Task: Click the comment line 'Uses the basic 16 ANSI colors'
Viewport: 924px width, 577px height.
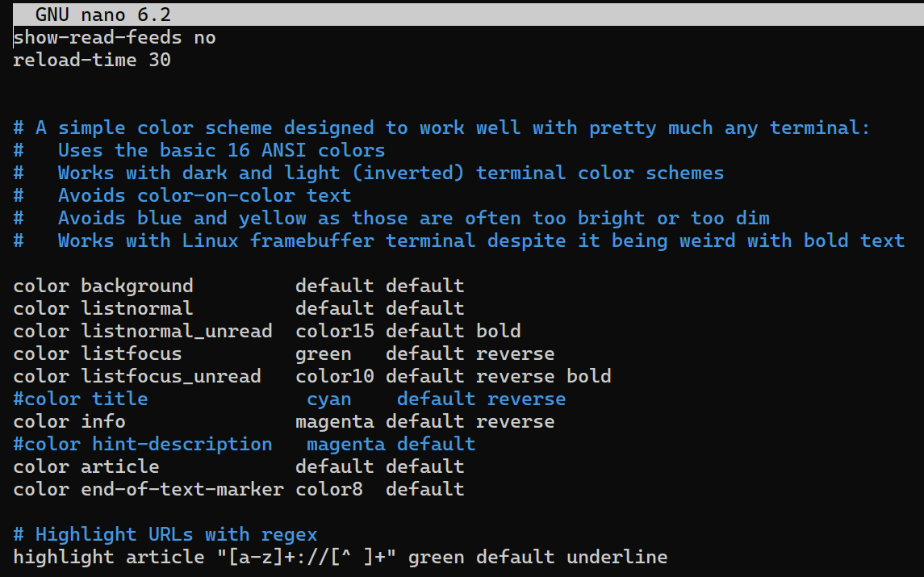Action: (x=221, y=150)
